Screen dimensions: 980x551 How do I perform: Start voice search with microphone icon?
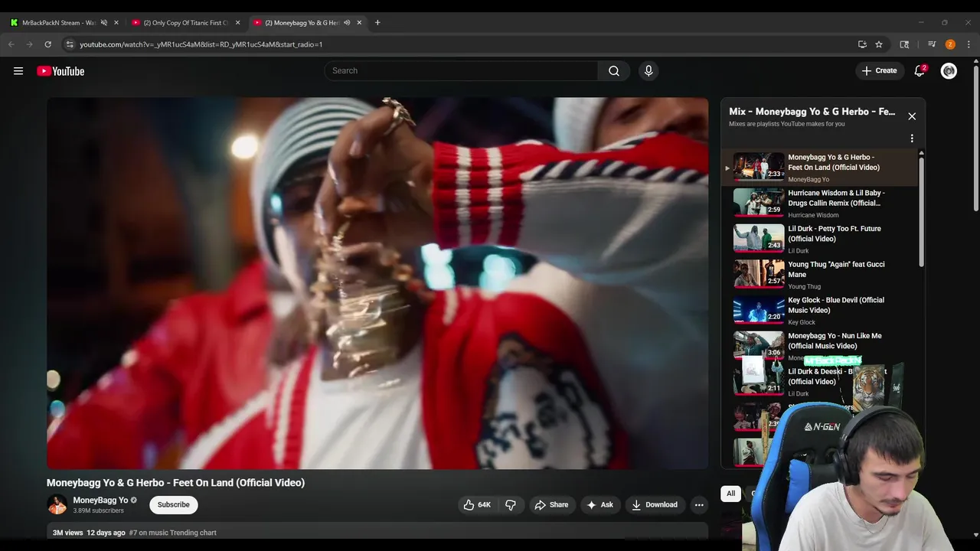[x=648, y=71]
